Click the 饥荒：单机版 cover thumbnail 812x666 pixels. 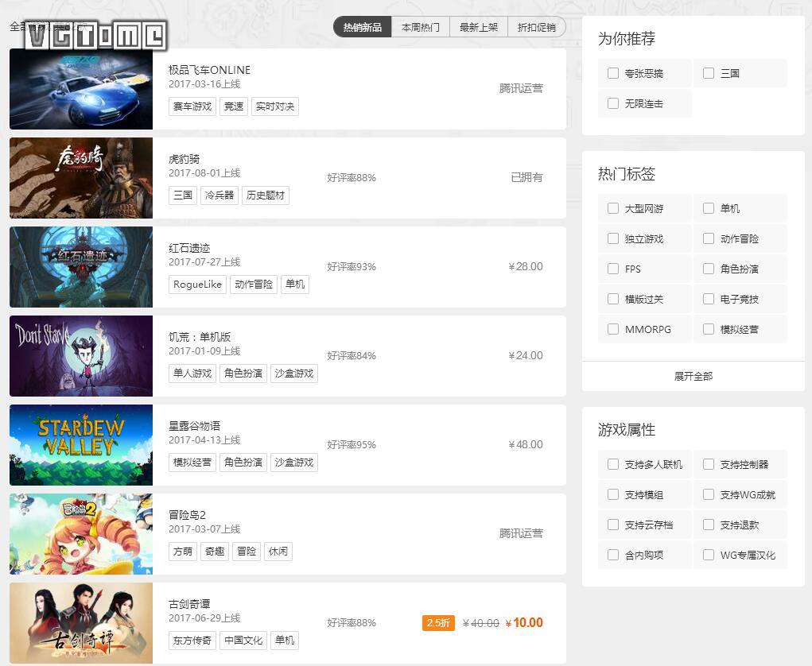(x=80, y=355)
